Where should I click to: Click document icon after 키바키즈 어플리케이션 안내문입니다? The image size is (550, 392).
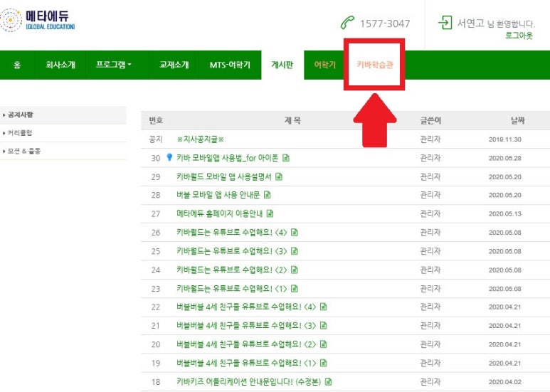(x=328, y=381)
